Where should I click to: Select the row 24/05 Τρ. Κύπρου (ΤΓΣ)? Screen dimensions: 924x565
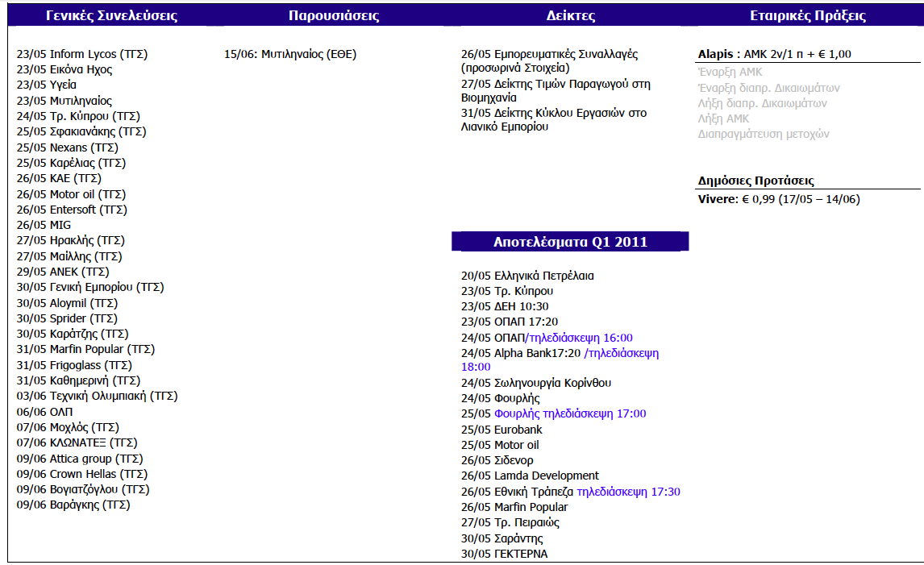(78, 116)
